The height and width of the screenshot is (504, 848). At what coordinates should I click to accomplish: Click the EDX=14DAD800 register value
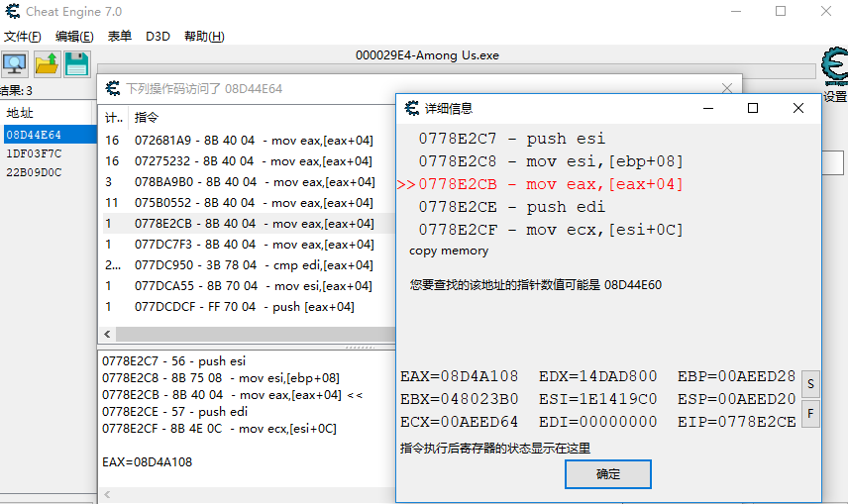point(597,376)
